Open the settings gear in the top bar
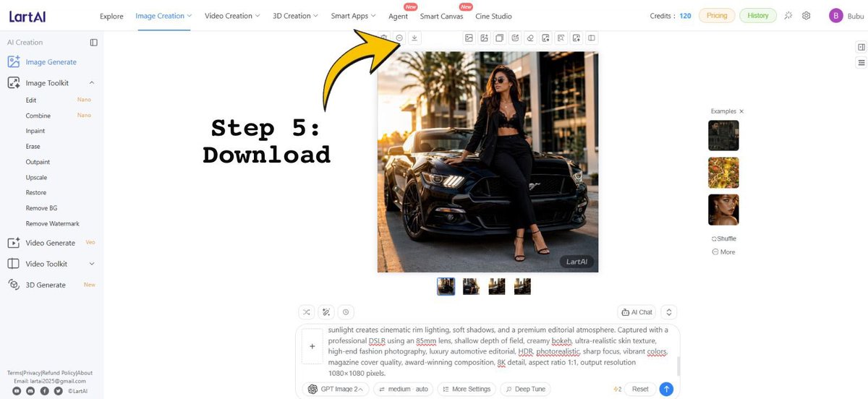The image size is (868, 399). 807,15
